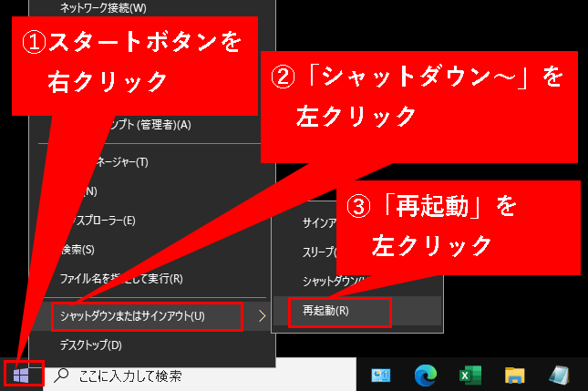Screen dimensions: 588x391
Task: Choose the スリープ sleep submenu entry
Action: [319, 252]
